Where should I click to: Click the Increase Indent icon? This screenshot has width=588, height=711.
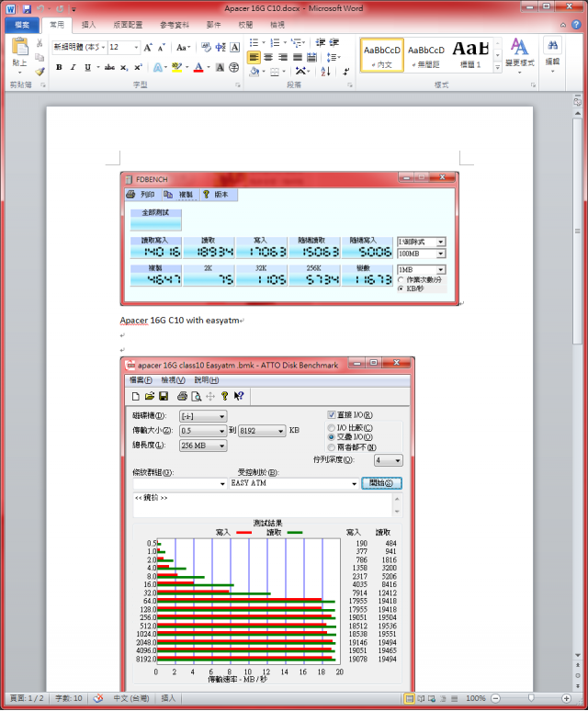[334, 42]
